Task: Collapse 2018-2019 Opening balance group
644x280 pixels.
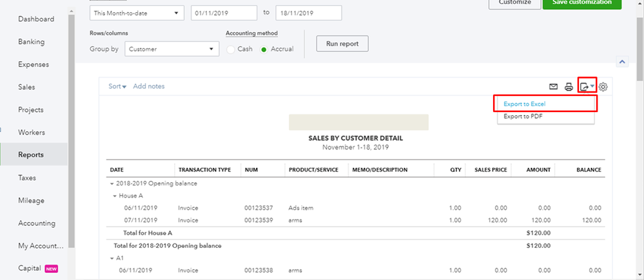Action: coord(112,183)
